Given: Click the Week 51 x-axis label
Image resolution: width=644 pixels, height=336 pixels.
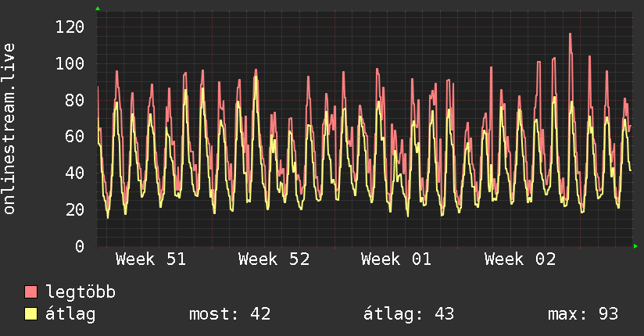Looking at the screenshot, I should pos(151,259).
